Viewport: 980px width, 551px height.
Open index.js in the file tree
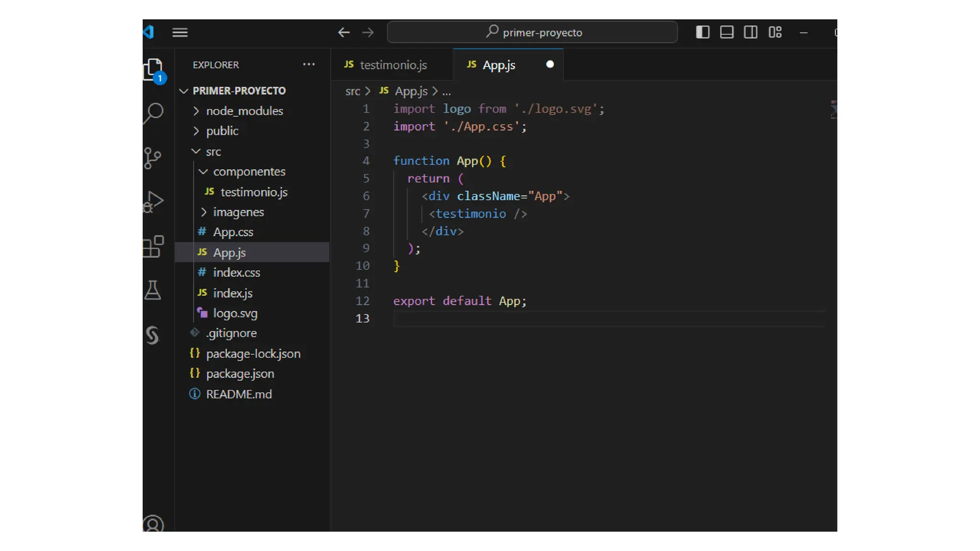coord(253,293)
